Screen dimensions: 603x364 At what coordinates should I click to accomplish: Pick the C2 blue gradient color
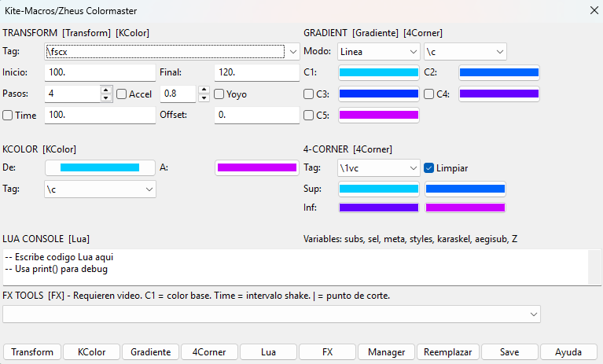(x=499, y=72)
